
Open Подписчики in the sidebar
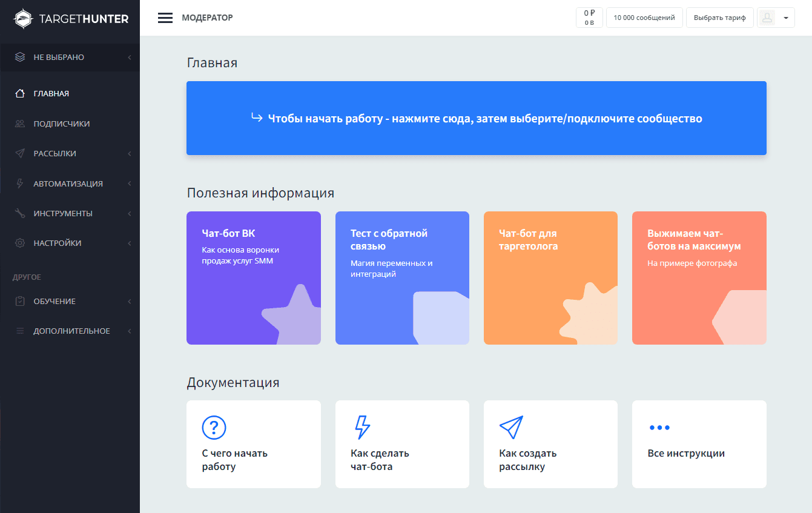point(61,124)
